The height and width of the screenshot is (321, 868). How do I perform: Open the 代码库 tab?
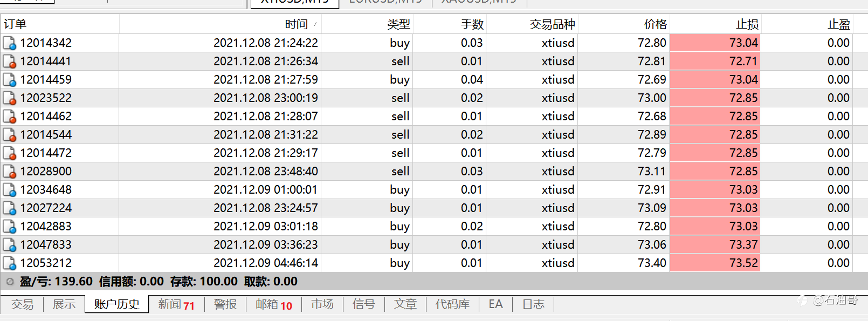(x=452, y=304)
